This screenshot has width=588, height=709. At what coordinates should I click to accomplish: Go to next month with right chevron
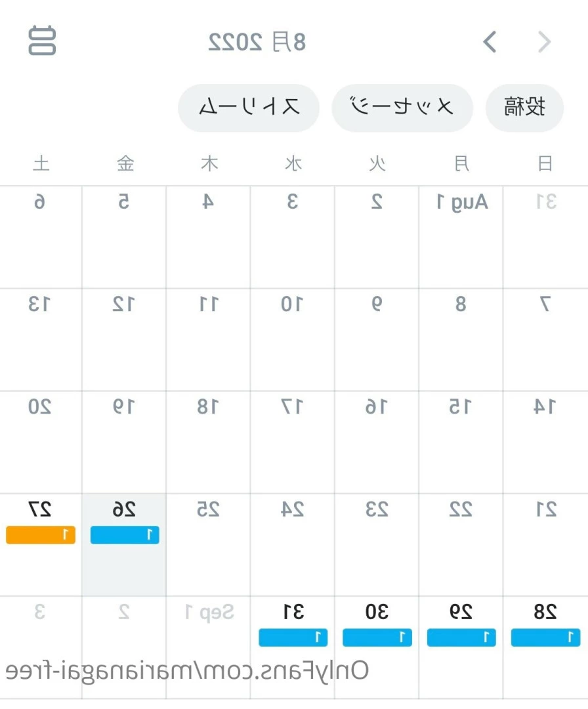pyautogui.click(x=544, y=42)
